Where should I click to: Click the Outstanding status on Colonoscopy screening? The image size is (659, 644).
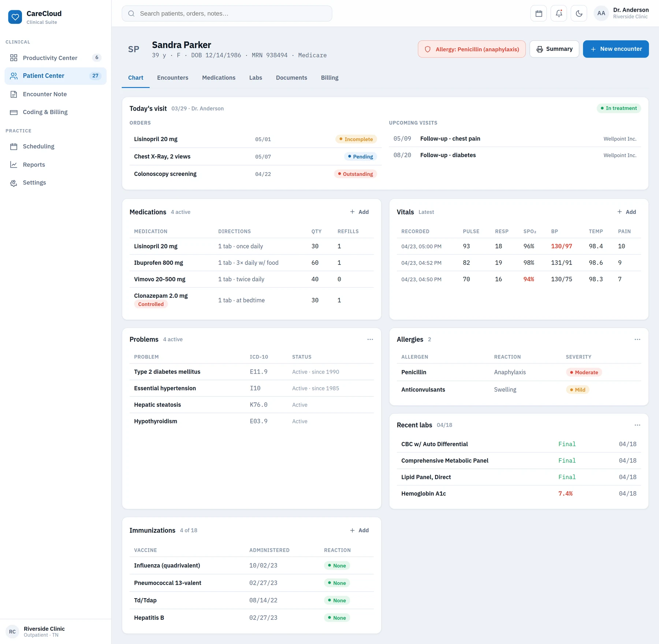(355, 174)
